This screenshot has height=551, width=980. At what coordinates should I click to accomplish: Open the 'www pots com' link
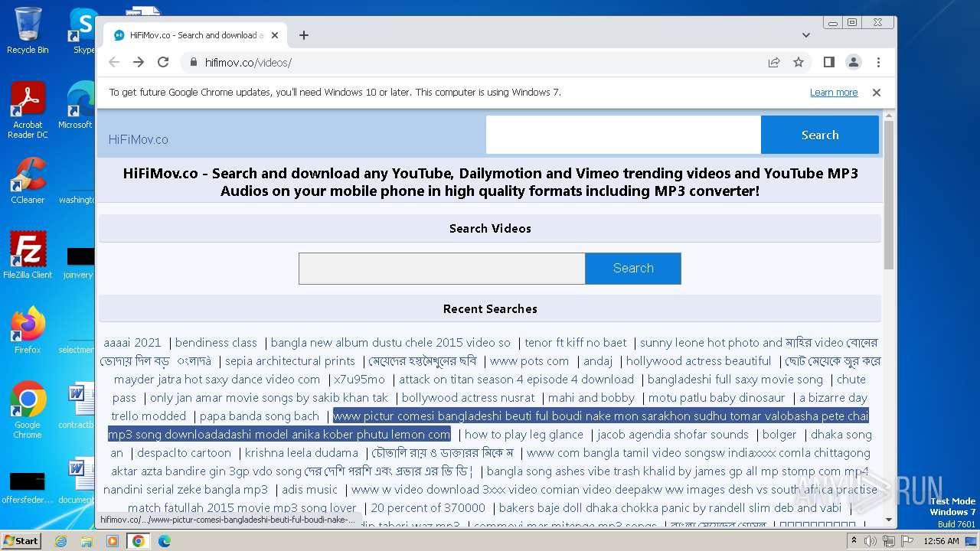529,361
